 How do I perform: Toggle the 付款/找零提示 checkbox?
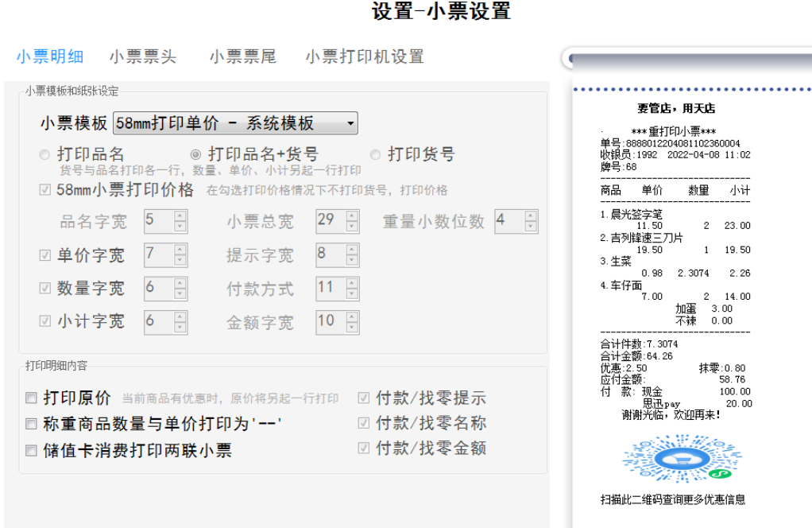(x=364, y=398)
